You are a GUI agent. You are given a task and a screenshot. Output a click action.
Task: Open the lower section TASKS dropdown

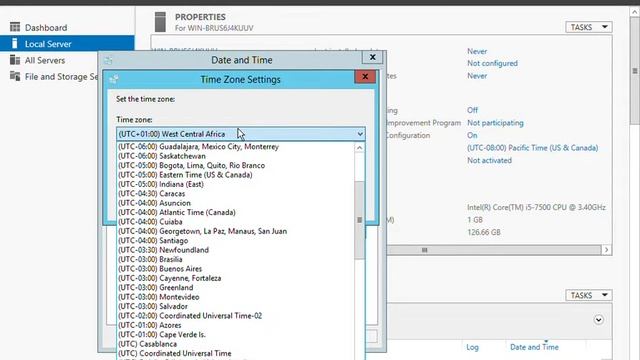(x=589, y=295)
